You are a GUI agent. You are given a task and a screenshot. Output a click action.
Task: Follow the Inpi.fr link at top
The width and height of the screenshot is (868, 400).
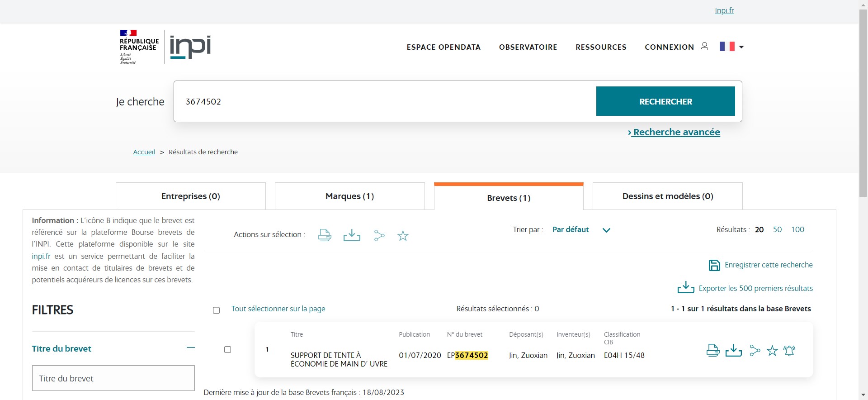click(x=724, y=10)
